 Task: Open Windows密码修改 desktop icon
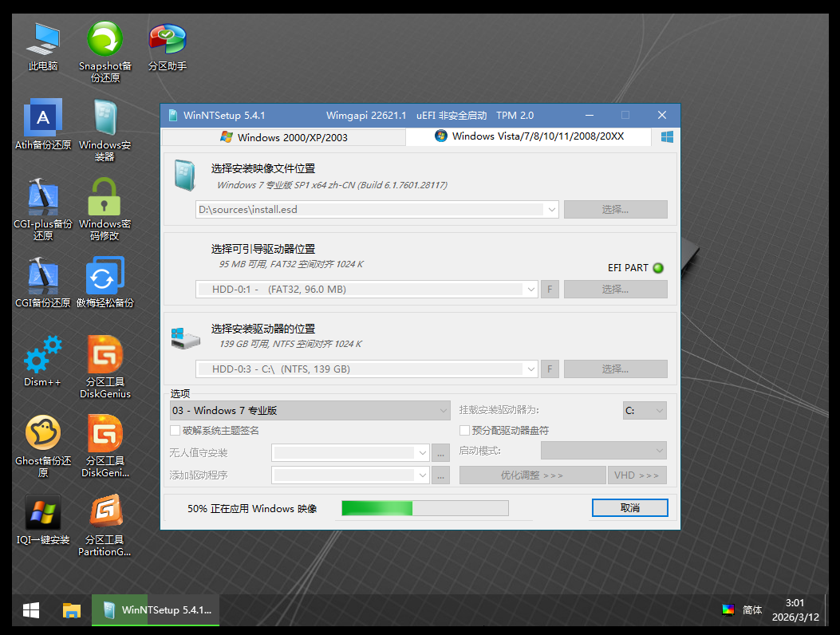(105, 209)
